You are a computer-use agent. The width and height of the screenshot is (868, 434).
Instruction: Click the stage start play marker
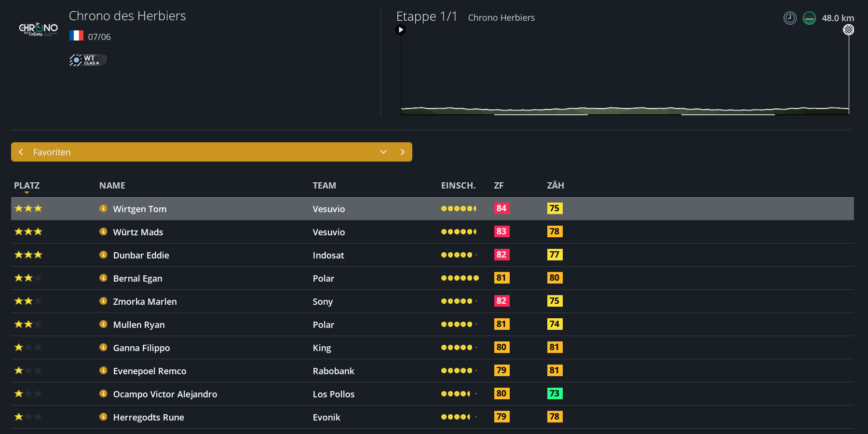point(401,30)
